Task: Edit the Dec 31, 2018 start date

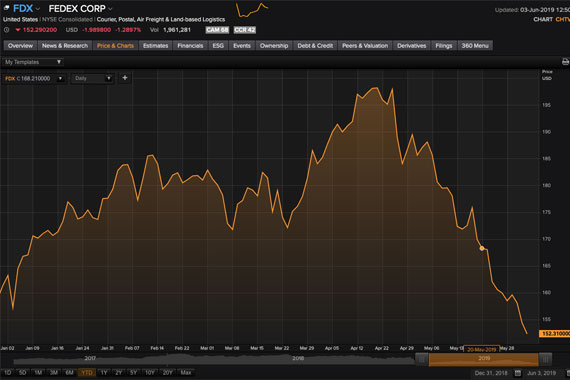Action: (491, 373)
